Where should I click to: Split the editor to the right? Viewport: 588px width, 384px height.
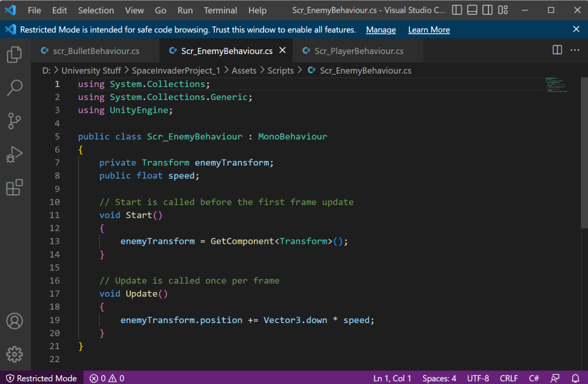(x=557, y=51)
